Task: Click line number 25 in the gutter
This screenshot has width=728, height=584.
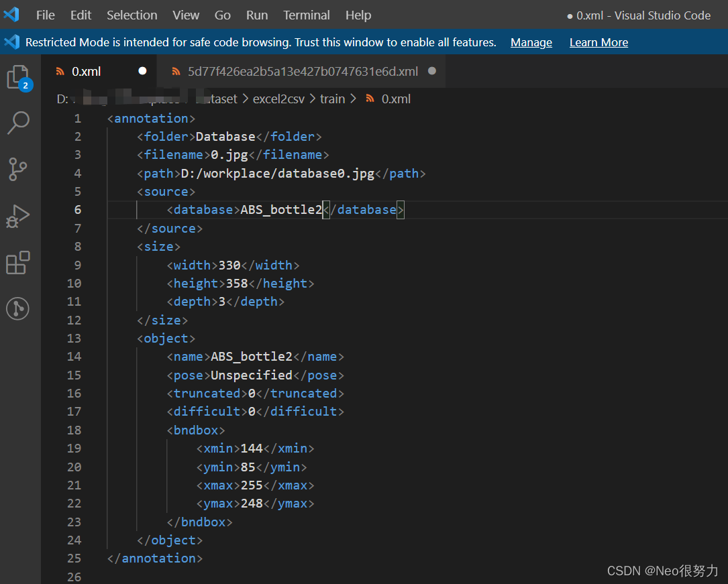Action: click(74, 559)
